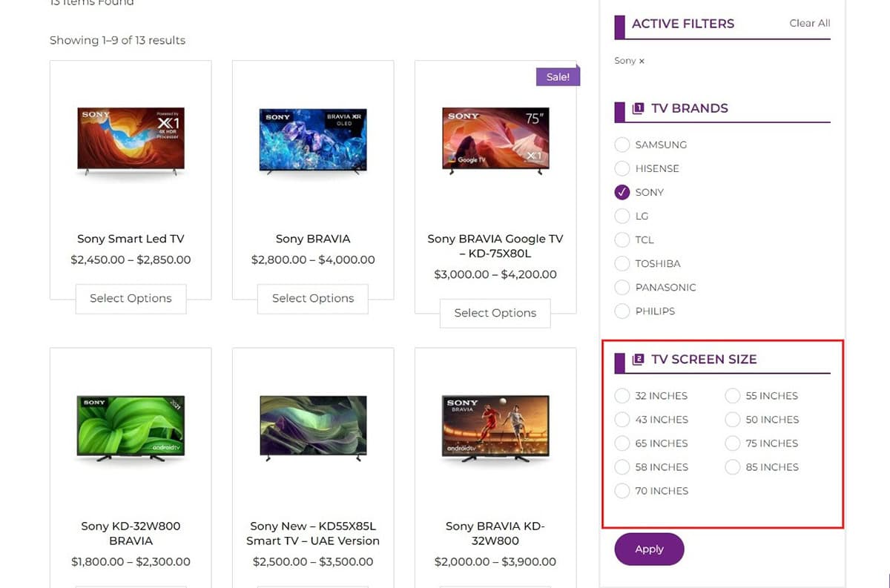Viewport: 890px width, 588px height.
Task: Choose the 58 inches screen size
Action: (x=622, y=467)
